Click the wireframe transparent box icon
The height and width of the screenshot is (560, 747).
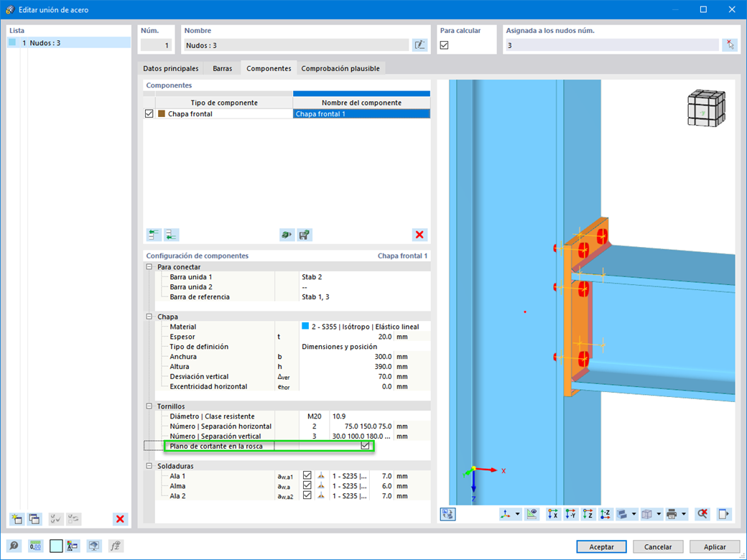(x=647, y=514)
